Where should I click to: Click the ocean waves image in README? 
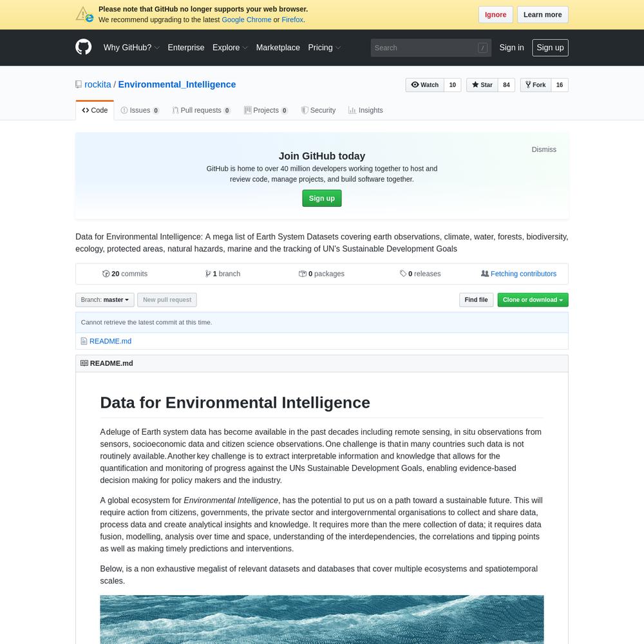[321, 620]
